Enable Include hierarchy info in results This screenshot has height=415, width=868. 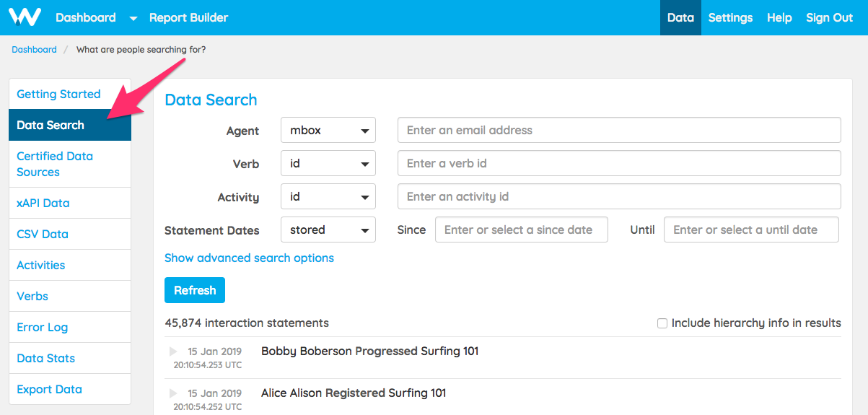662,323
